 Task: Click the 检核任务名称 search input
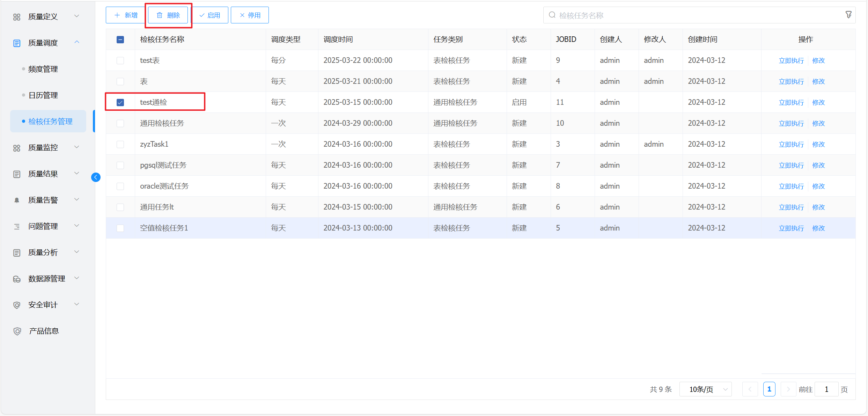coord(695,15)
